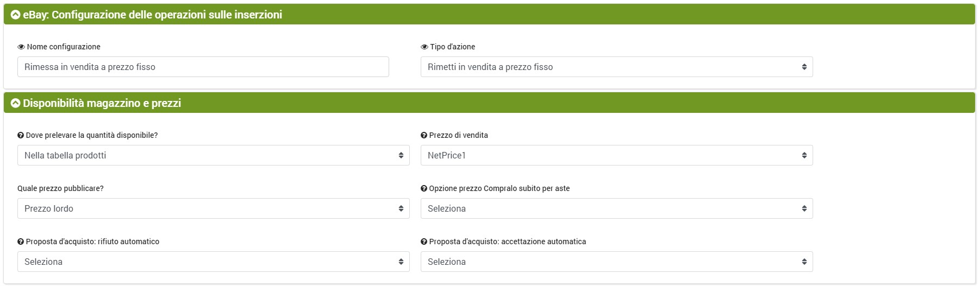Expand the accettazione automatica Seleziona dropdown
The image size is (980, 286).
coord(616,262)
